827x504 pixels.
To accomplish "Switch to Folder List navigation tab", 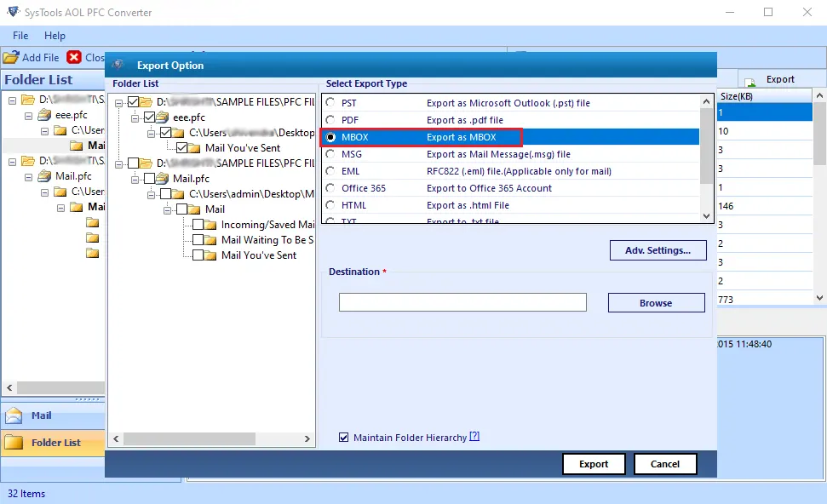I will [53, 443].
